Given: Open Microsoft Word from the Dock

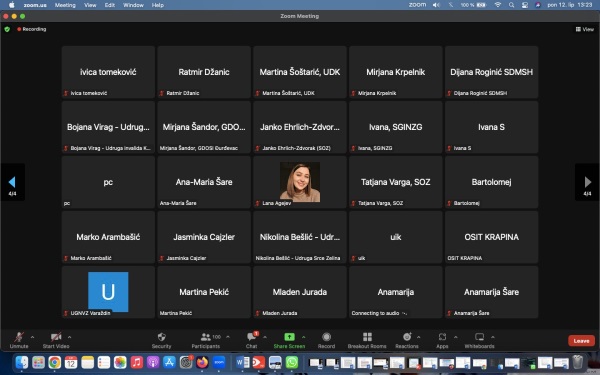Looking at the screenshot, I should pyautogui.click(x=243, y=362).
